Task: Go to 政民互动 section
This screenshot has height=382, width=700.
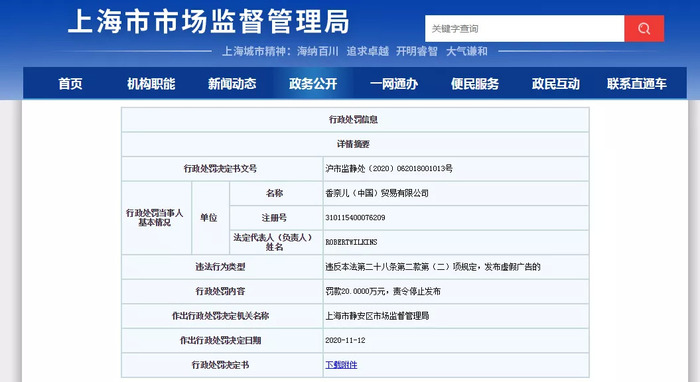Action: pyautogui.click(x=555, y=83)
